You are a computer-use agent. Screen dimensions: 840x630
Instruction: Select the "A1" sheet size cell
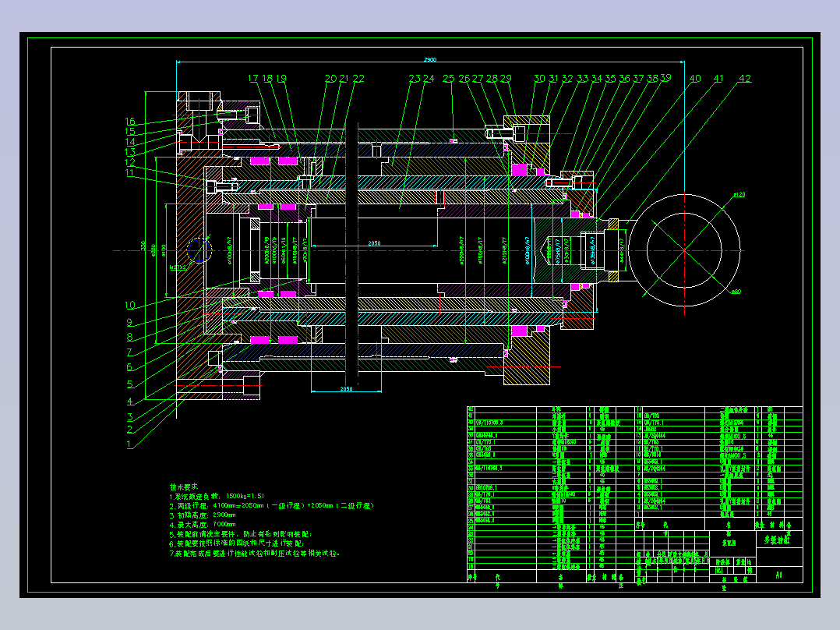coord(778,575)
